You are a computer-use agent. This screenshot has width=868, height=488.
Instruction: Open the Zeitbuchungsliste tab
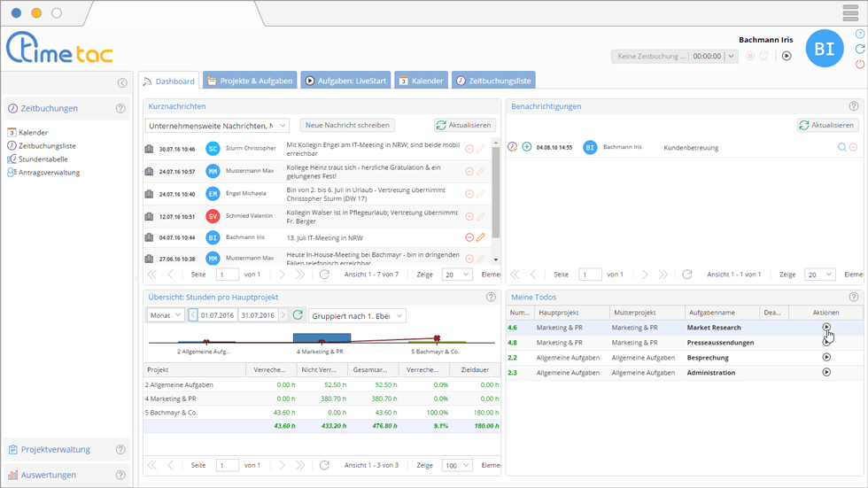coord(493,81)
